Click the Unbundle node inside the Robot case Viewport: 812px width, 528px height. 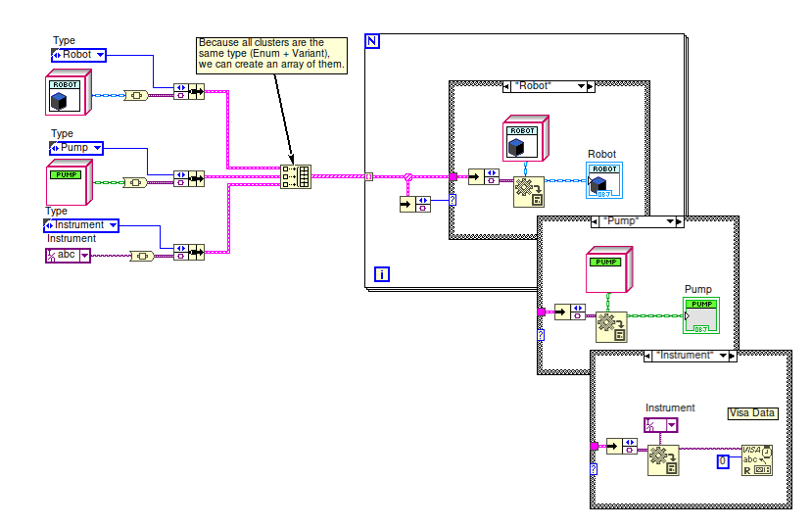(484, 176)
